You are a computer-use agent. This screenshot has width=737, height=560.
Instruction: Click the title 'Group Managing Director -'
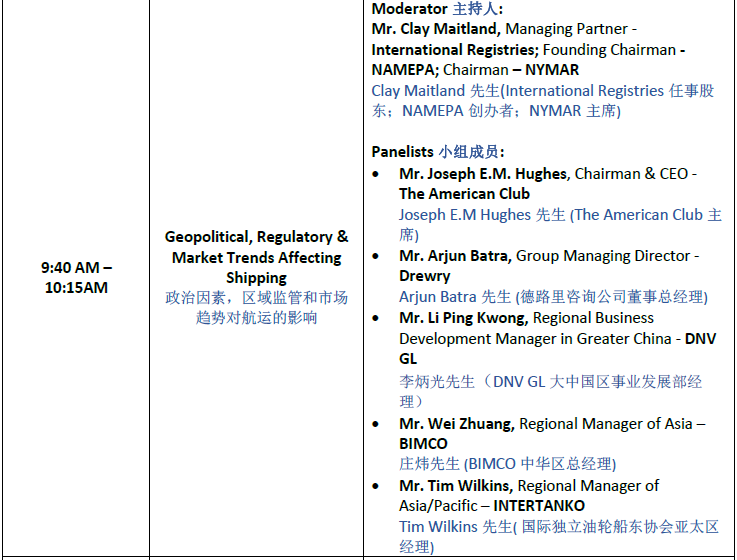(607, 256)
